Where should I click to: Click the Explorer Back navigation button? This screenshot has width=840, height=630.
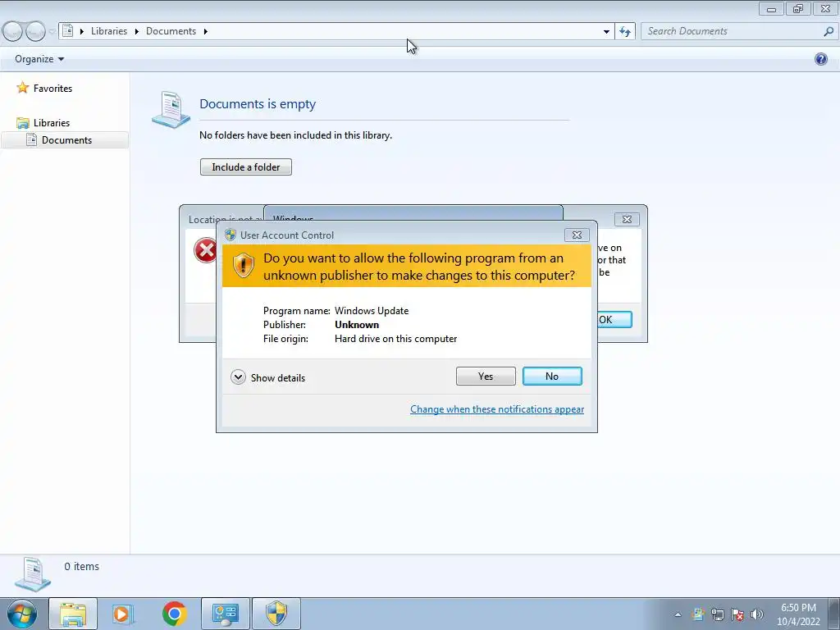(12, 32)
